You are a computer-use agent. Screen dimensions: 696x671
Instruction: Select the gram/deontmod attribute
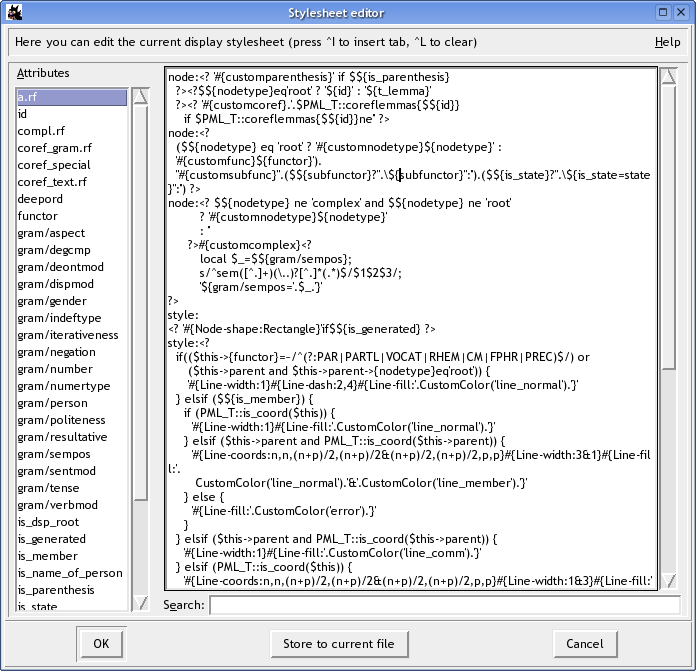coord(72,267)
